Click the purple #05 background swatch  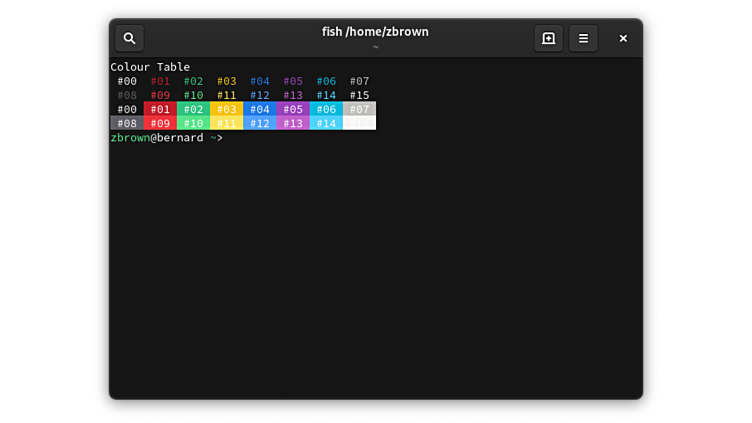[293, 109]
